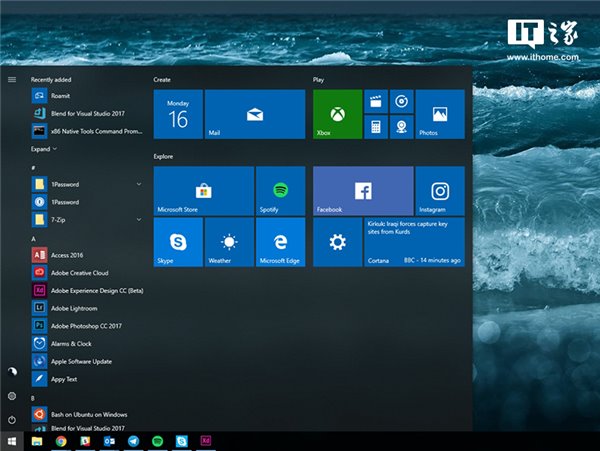
Task: Open the Microsoft Store tile
Action: 204,191
